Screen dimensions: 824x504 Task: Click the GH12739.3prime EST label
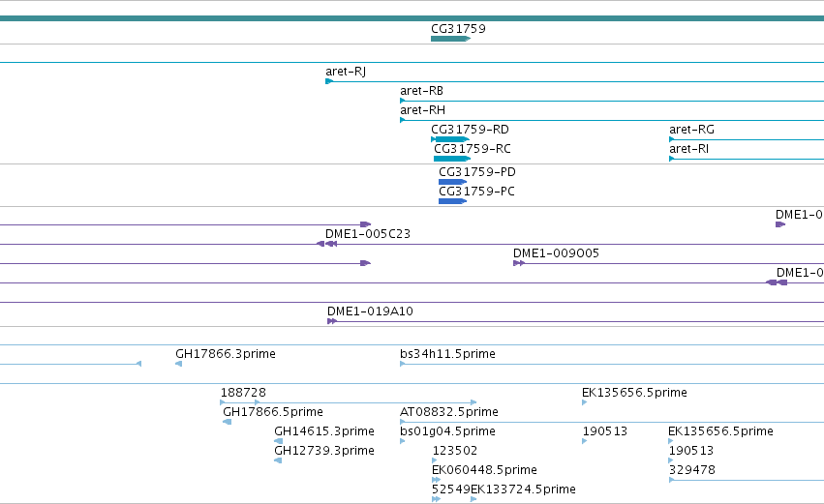tap(324, 451)
